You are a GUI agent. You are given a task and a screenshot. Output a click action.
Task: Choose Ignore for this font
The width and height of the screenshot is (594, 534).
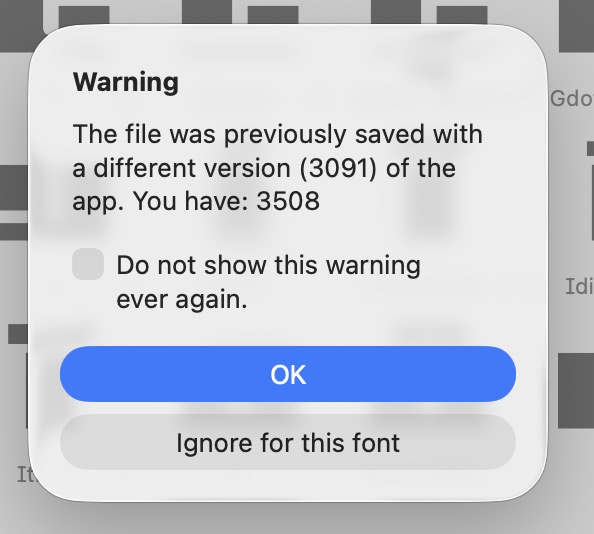point(288,442)
